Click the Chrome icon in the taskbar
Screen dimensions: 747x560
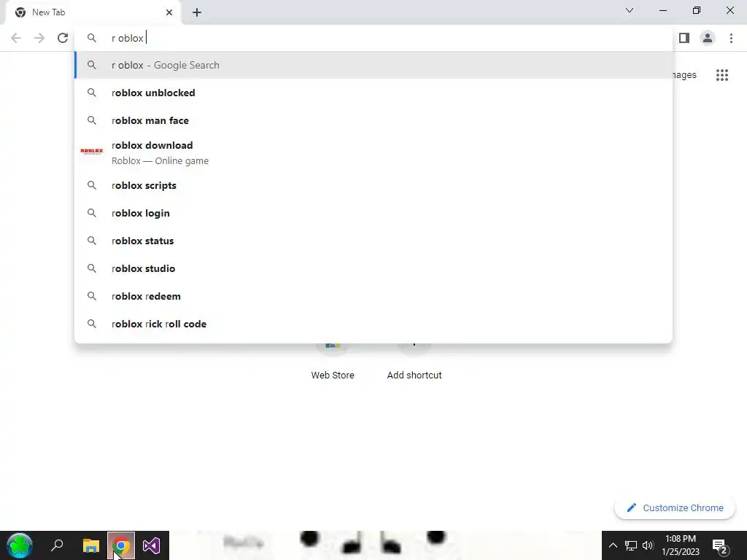tap(121, 545)
